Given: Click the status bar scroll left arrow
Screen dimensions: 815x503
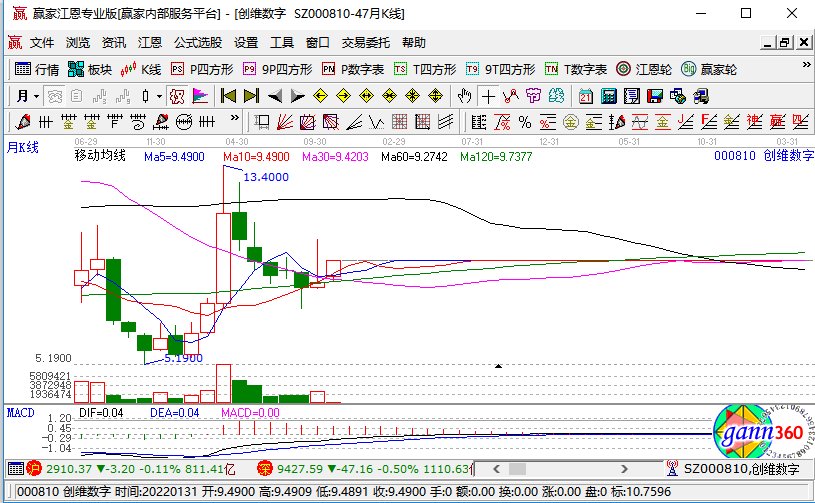Looking at the screenshot, I should coord(496,469).
